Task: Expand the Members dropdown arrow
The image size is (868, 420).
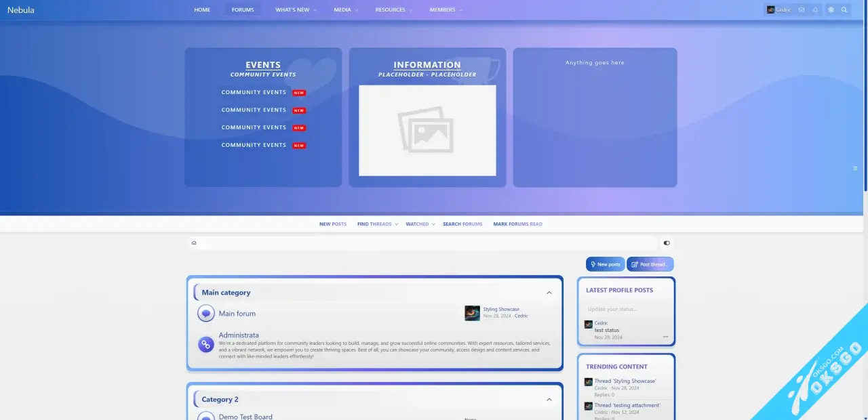Action: click(x=460, y=10)
